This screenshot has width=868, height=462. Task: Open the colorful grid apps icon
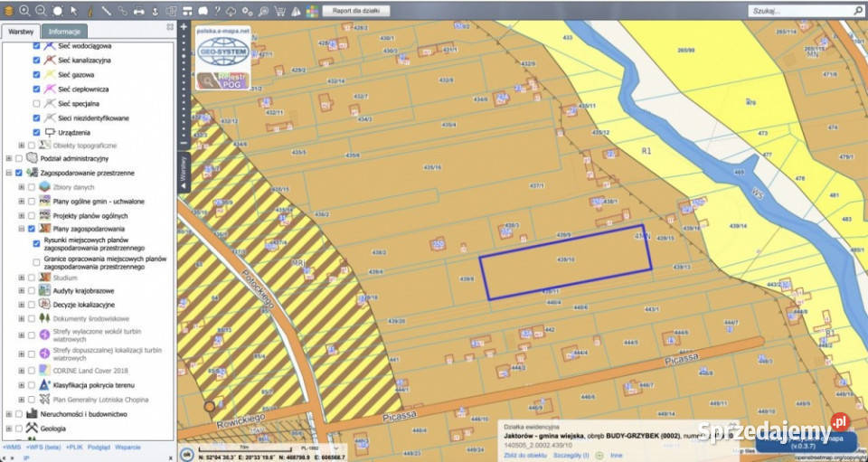tap(312, 11)
